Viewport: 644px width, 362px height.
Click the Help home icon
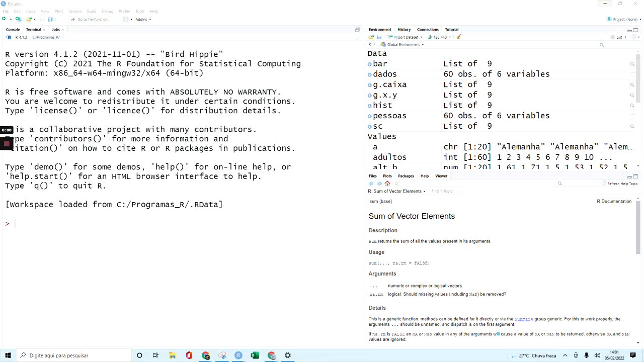pos(387,184)
